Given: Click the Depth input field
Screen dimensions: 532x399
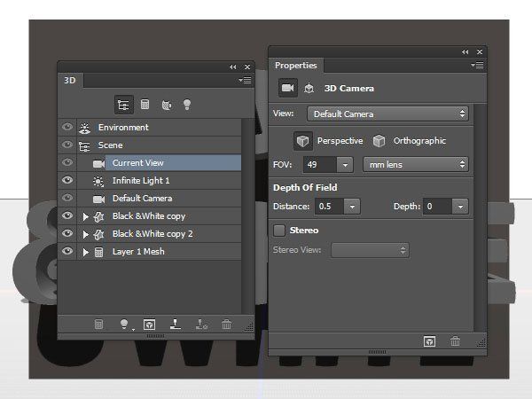Looking at the screenshot, I should [438, 207].
